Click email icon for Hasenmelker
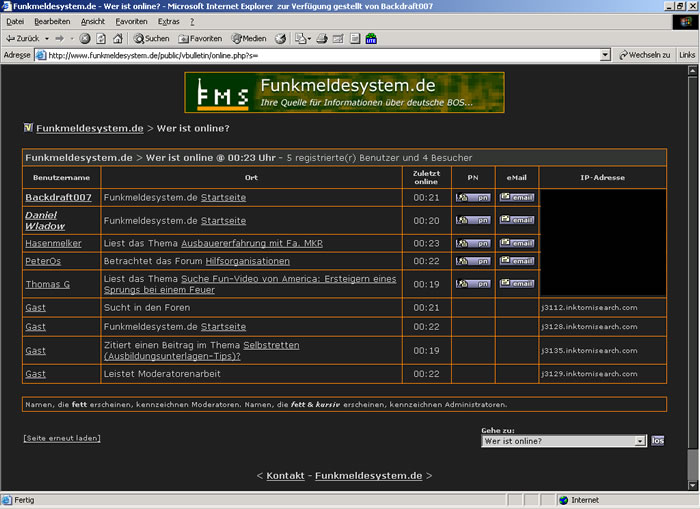 (517, 243)
